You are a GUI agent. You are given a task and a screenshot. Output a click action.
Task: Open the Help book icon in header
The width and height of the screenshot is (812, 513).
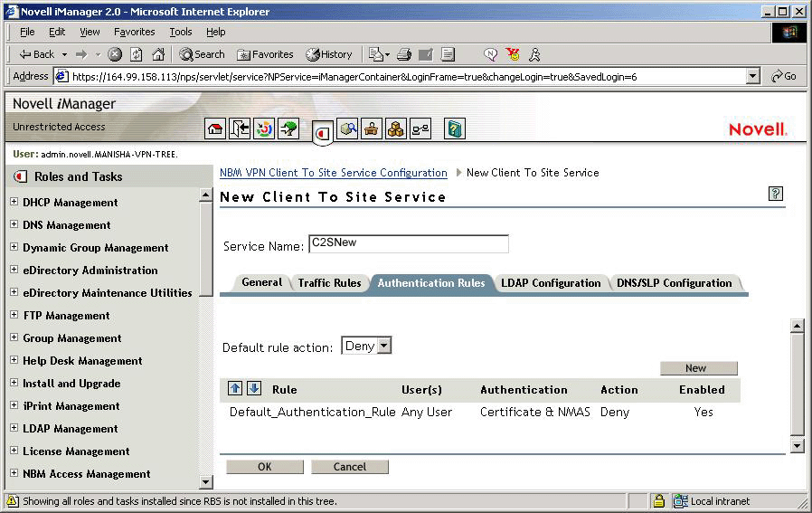pyautogui.click(x=454, y=128)
